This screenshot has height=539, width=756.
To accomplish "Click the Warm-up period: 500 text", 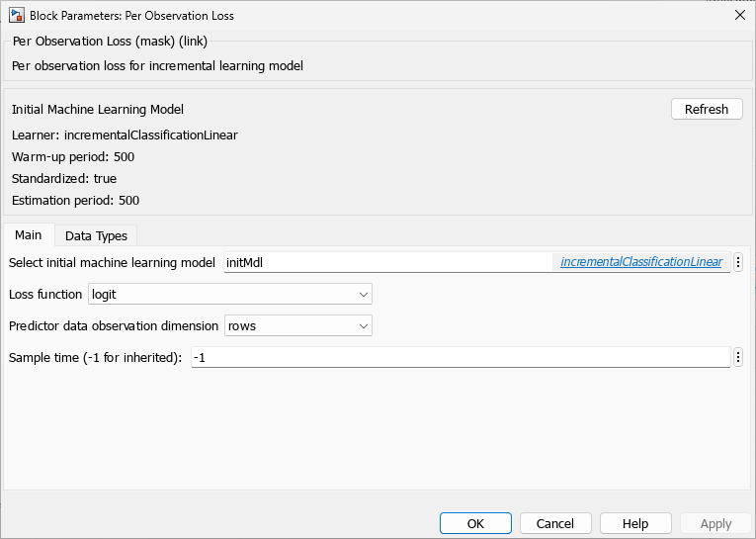I will click(73, 156).
